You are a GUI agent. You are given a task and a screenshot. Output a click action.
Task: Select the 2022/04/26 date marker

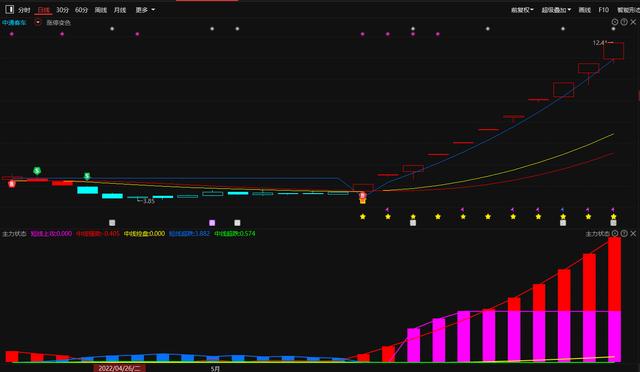point(119,368)
